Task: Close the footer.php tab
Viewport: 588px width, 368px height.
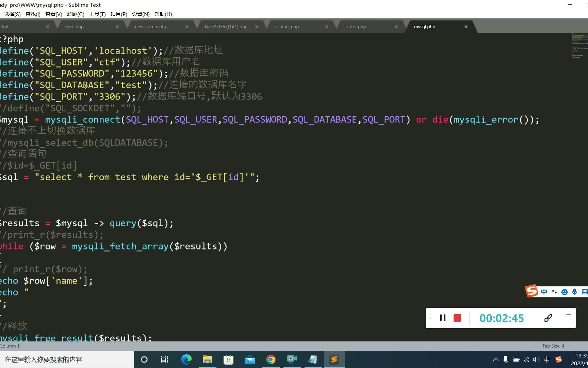Action: pos(396,27)
